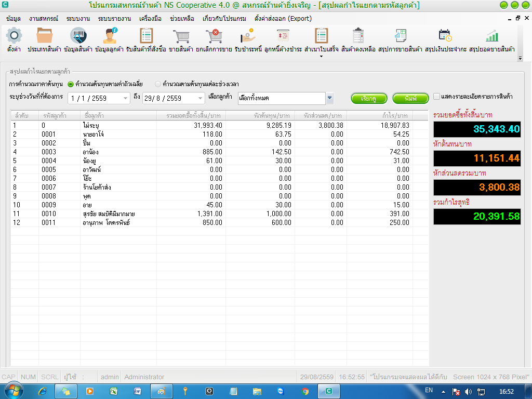Expand the toolbar overflow arrow at right
The height and width of the screenshot is (399, 532).
coord(520,58)
